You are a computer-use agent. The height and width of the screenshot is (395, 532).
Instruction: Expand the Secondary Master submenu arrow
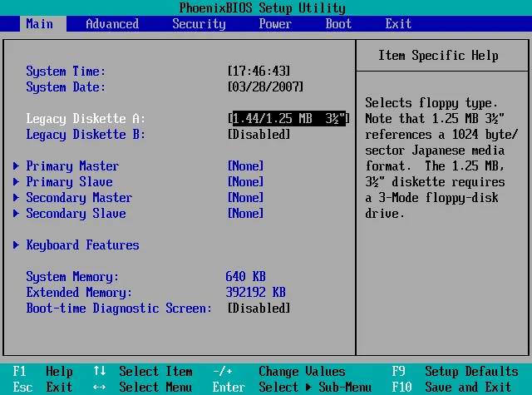pyautogui.click(x=17, y=198)
